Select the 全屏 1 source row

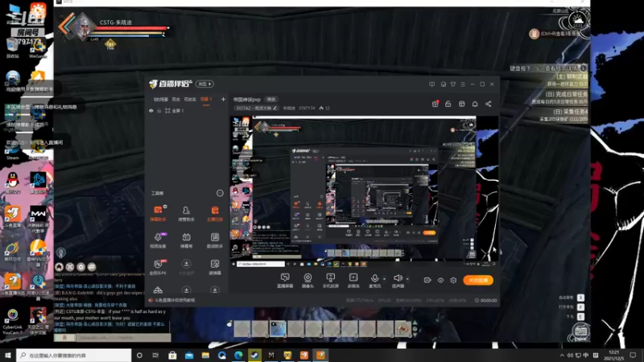[187, 111]
